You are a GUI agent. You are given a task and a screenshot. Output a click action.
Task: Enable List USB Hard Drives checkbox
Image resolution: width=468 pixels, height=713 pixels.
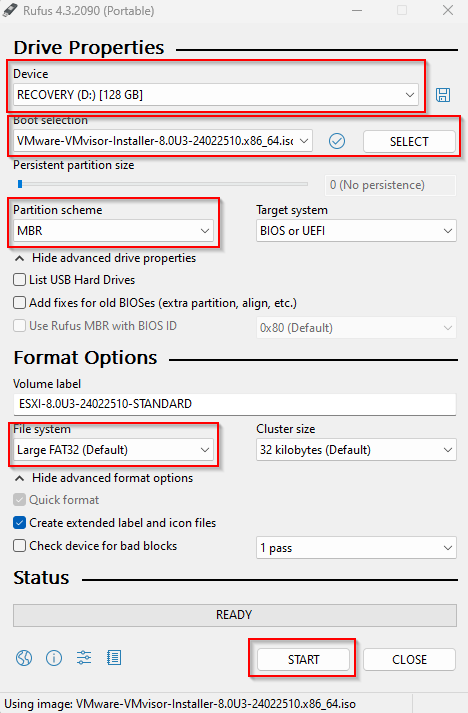click(x=20, y=280)
